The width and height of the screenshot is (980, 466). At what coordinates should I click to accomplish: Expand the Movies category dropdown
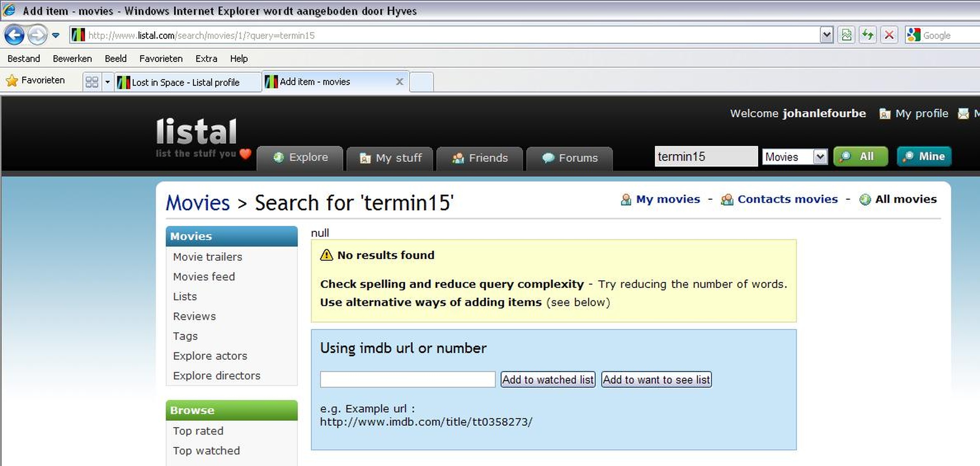click(795, 157)
